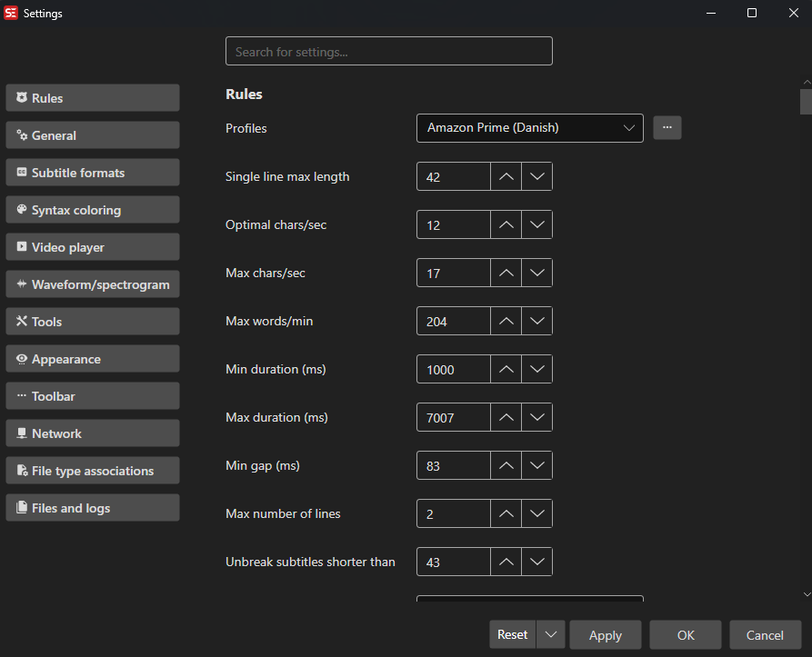Focus the Search for settings field
The image size is (812, 657).
[x=389, y=51]
